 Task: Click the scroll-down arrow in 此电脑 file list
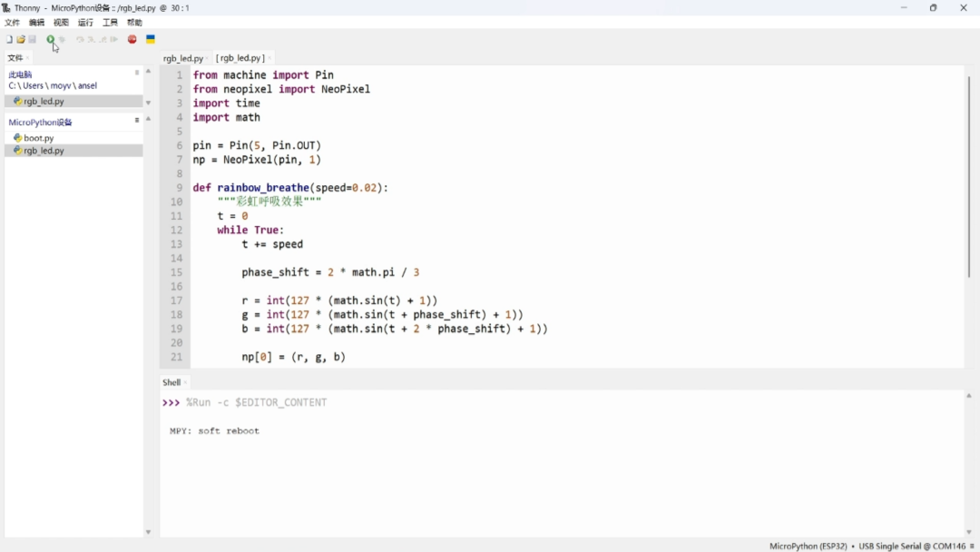[148, 103]
